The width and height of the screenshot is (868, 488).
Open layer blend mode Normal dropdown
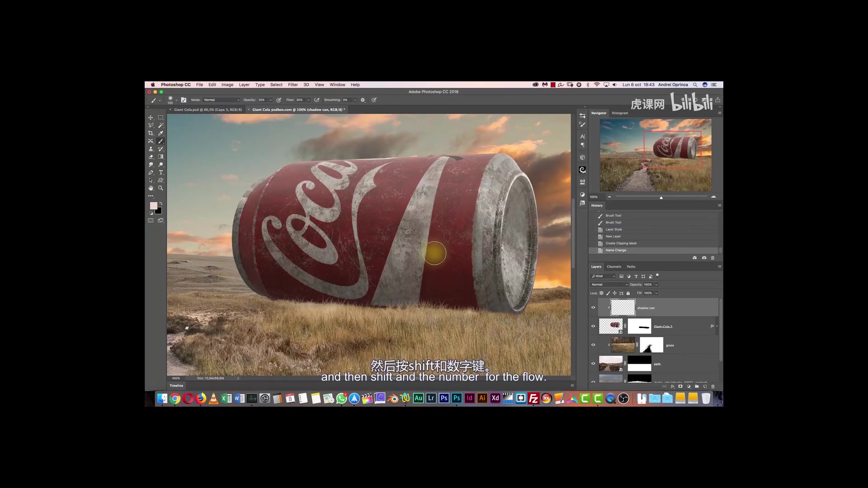click(609, 285)
